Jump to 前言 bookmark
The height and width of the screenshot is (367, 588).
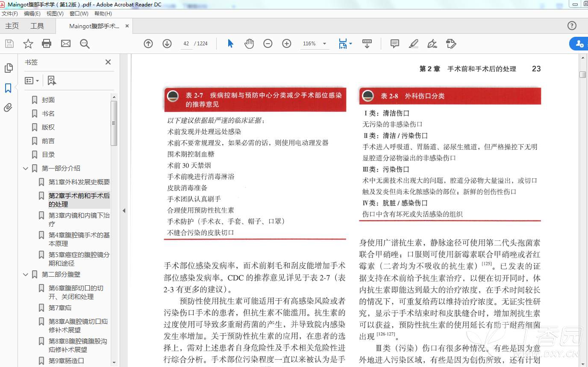tap(48, 141)
